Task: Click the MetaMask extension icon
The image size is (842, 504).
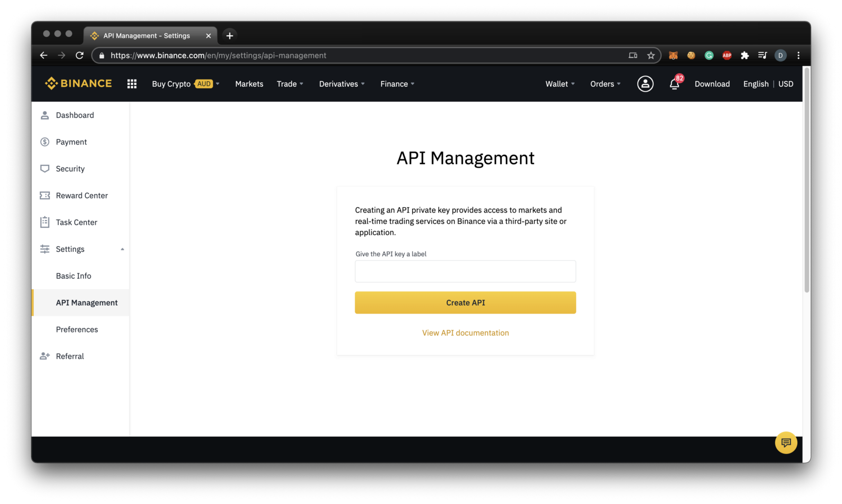Action: coord(673,55)
